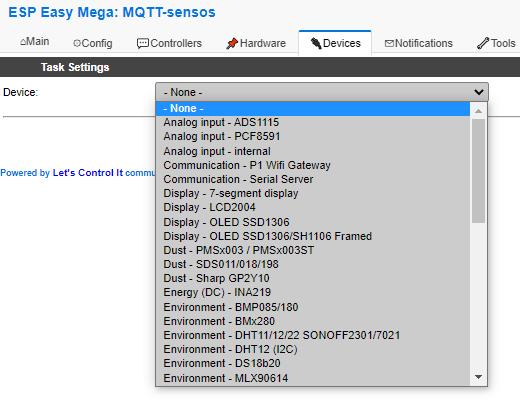Click the Controllers speech bubble icon
Viewport: 520px width, 414px height.
click(143, 44)
